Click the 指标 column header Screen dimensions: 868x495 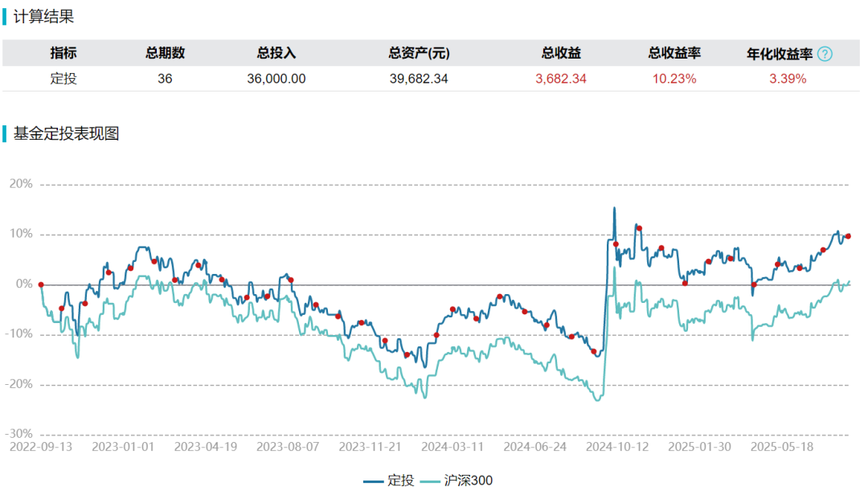point(63,54)
